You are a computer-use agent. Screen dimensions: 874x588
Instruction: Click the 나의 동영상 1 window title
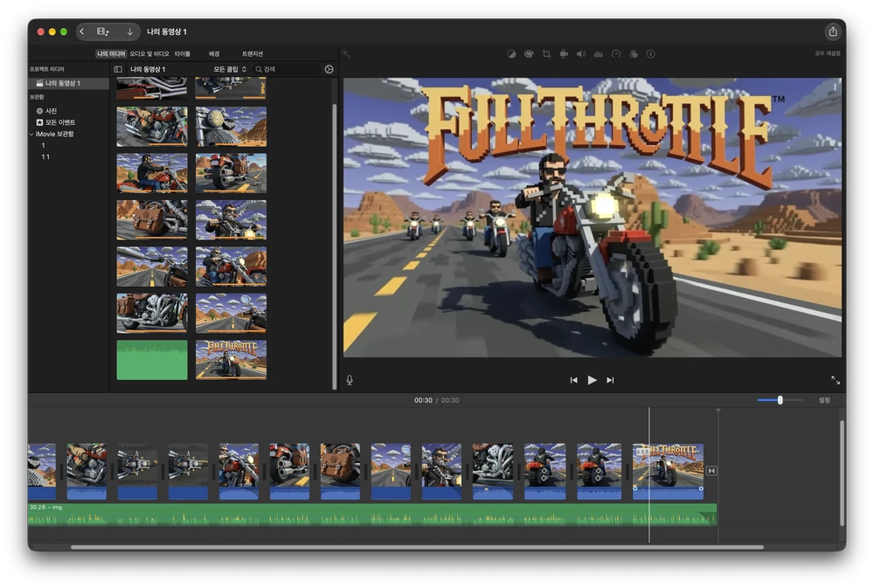pos(167,31)
